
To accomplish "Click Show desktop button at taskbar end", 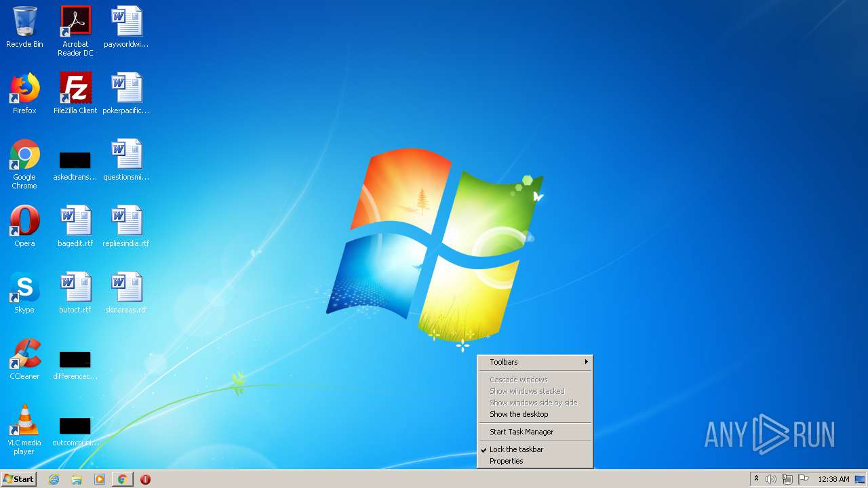I will pyautogui.click(x=861, y=479).
